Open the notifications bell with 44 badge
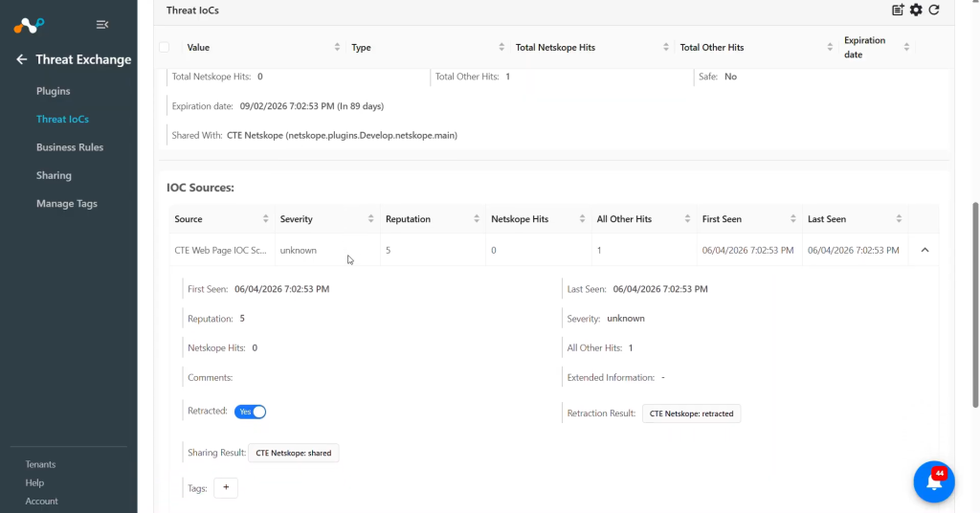980x513 pixels. [934, 481]
